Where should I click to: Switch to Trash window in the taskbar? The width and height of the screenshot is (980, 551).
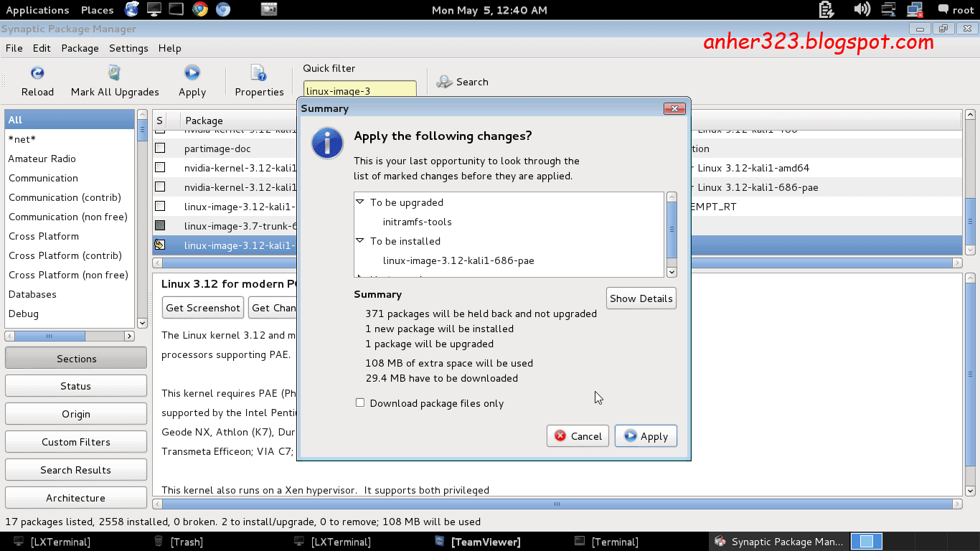click(x=179, y=542)
